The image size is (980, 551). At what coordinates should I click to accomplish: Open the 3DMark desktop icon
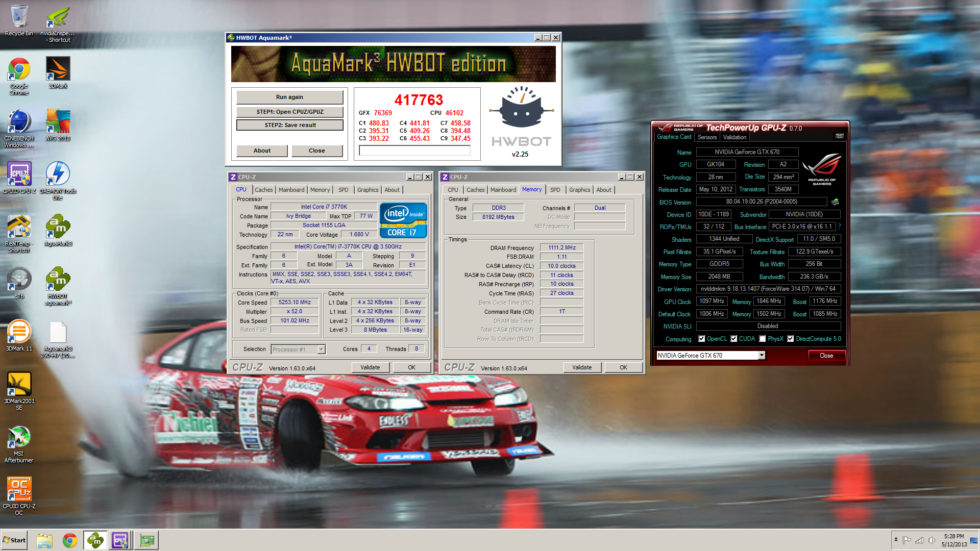[x=58, y=72]
